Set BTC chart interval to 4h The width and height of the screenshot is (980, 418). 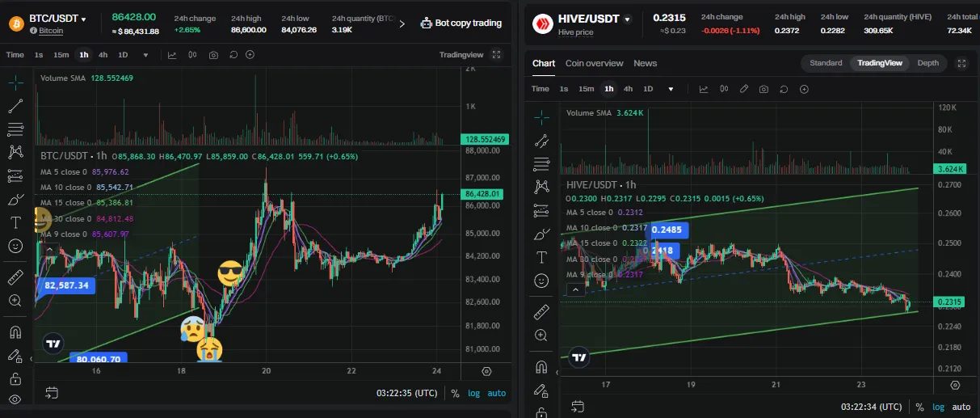click(x=103, y=55)
